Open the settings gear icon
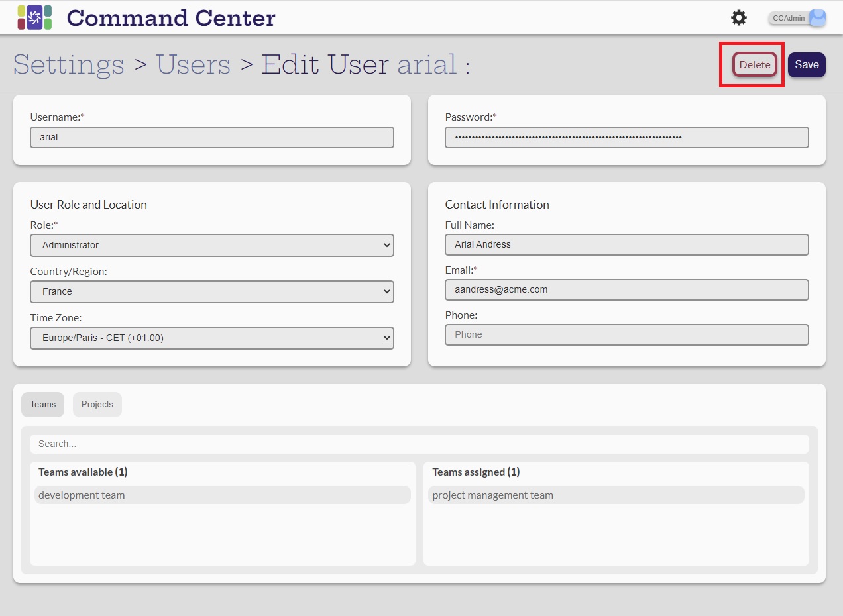This screenshot has height=616, width=843. (x=738, y=18)
